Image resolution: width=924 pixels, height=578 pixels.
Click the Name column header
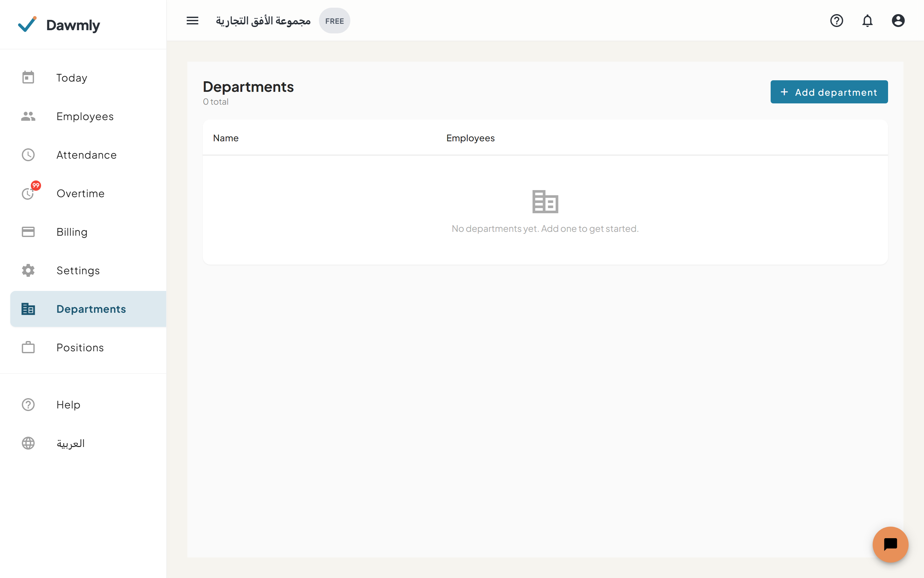226,138
